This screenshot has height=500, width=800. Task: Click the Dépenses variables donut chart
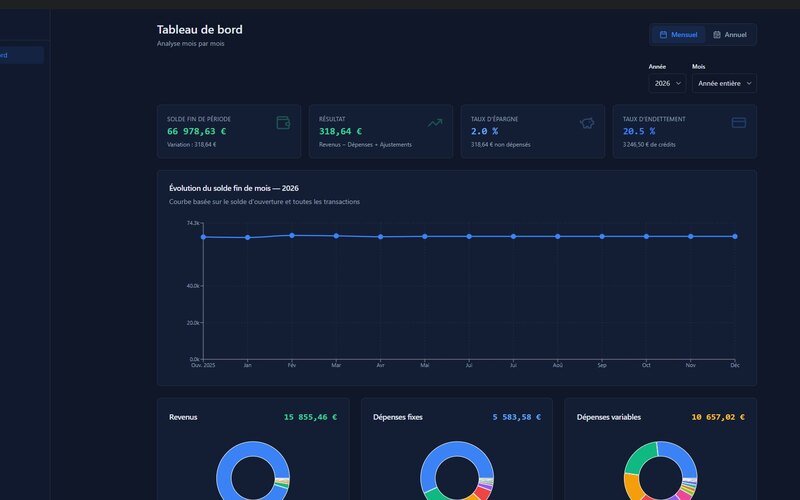click(661, 472)
